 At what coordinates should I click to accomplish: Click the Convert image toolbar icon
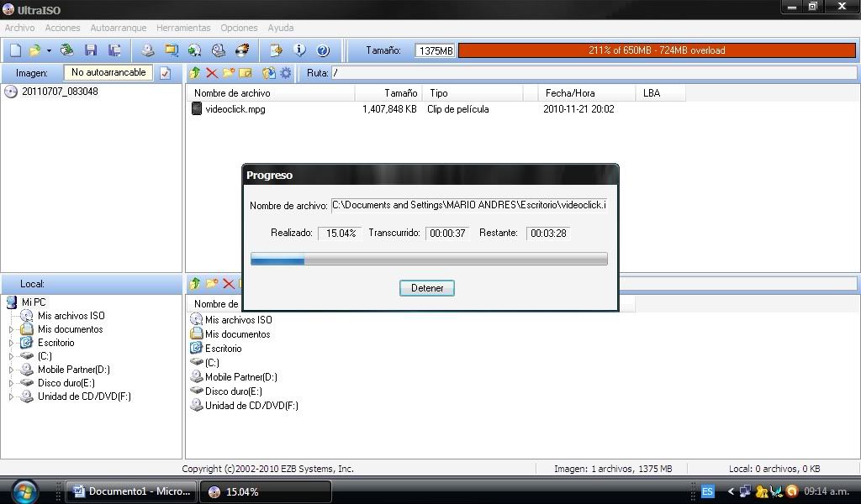194,50
